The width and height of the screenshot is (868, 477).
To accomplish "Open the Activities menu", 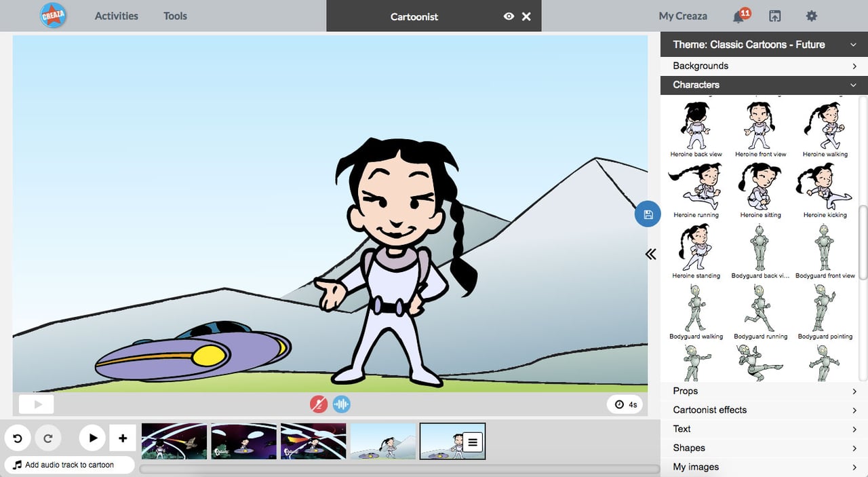I will (x=116, y=16).
